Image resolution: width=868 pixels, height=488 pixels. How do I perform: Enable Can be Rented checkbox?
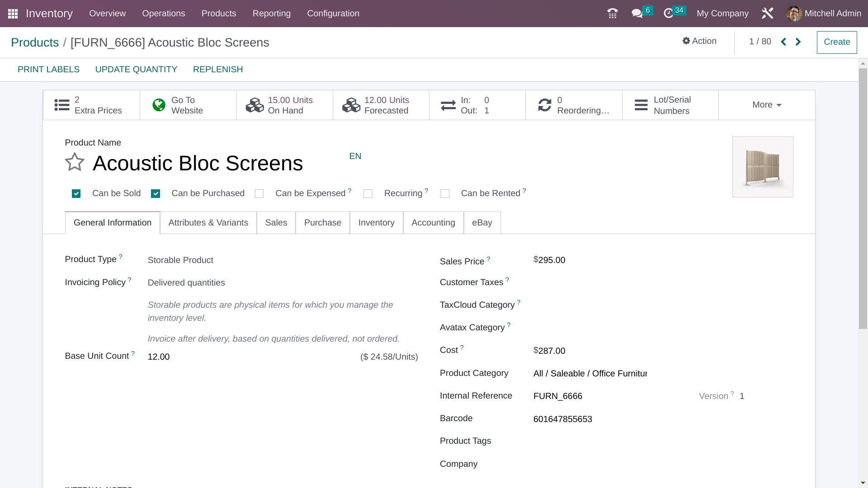click(x=445, y=194)
